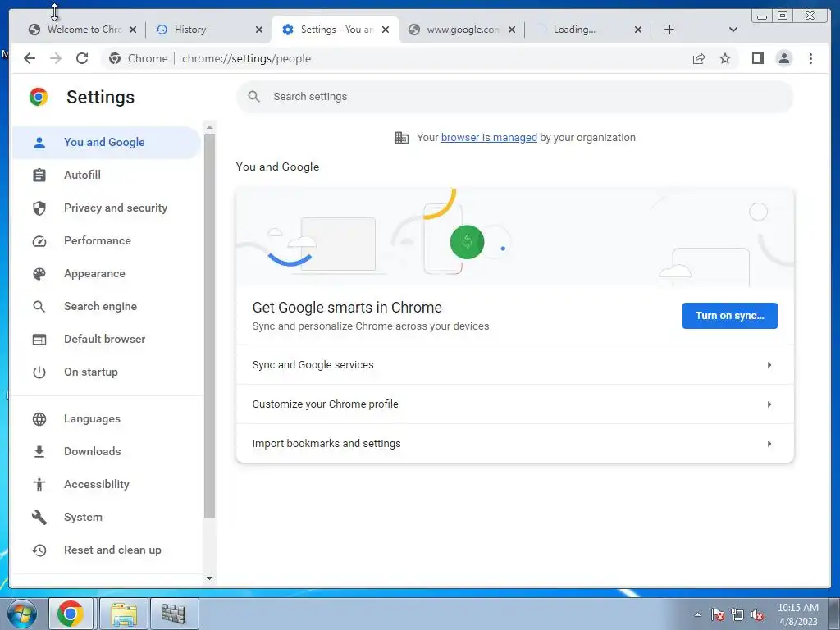840x630 pixels.
Task: Expand Import bookmarks and settings
Action: (x=515, y=444)
